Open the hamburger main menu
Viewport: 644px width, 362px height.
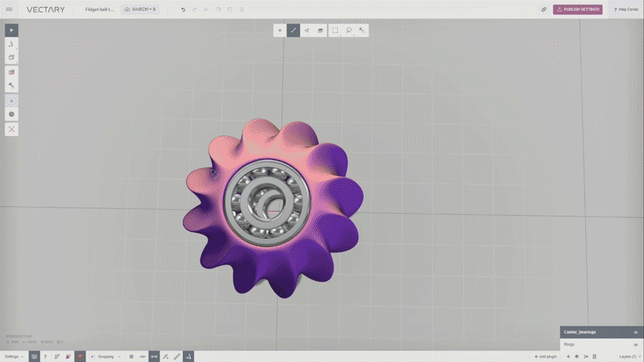coord(10,10)
